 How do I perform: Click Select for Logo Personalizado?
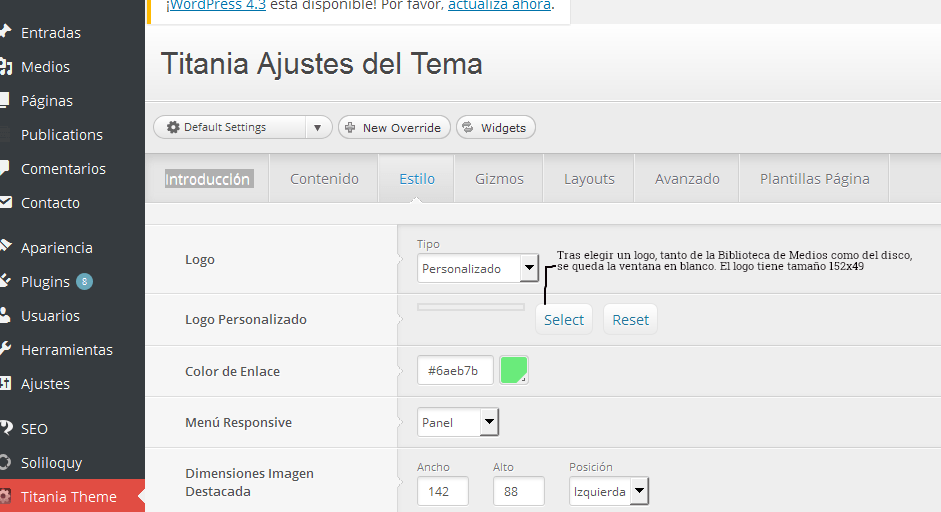(564, 320)
